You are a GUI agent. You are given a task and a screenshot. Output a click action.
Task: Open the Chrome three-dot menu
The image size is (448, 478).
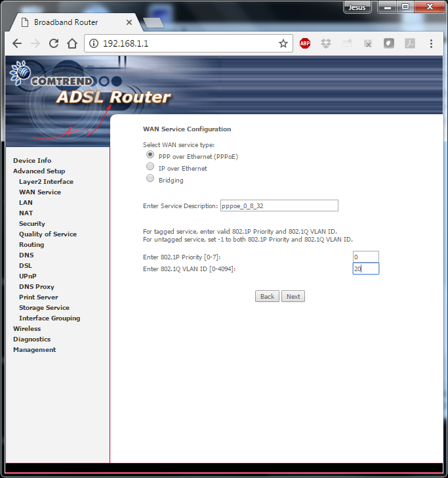[431, 43]
